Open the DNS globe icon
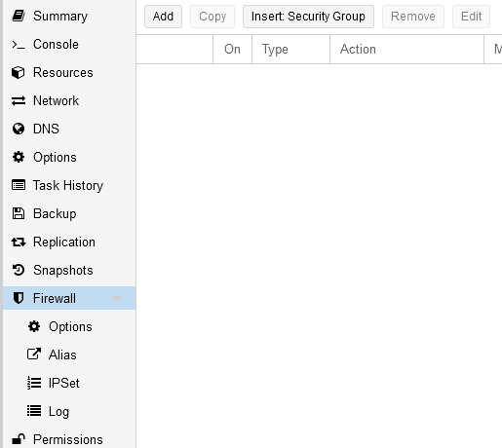The width and height of the screenshot is (502, 448). click(x=19, y=129)
